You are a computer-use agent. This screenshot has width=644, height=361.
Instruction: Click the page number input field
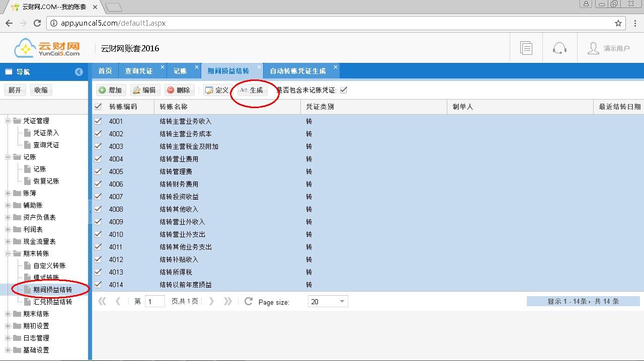pyautogui.click(x=155, y=302)
